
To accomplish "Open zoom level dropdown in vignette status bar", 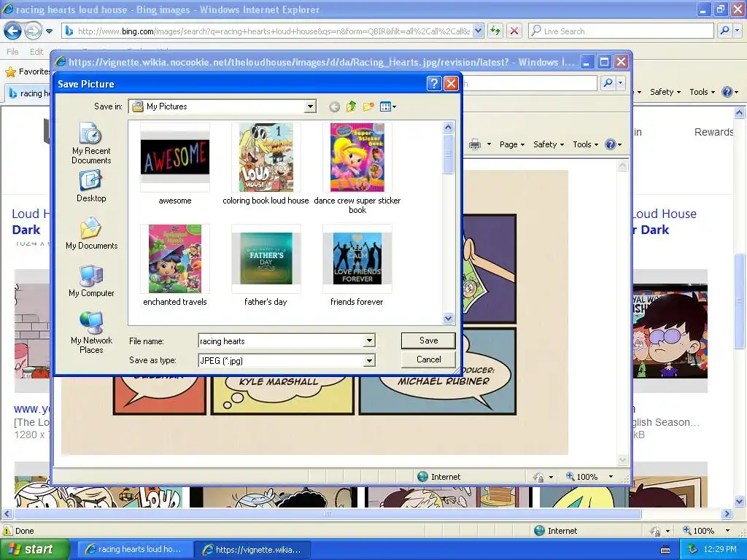I will [x=611, y=477].
